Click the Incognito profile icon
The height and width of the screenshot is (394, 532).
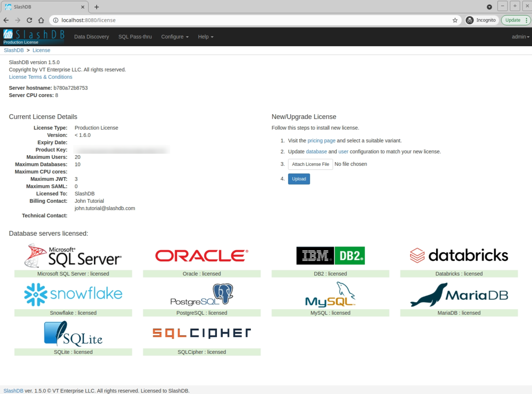point(470,20)
